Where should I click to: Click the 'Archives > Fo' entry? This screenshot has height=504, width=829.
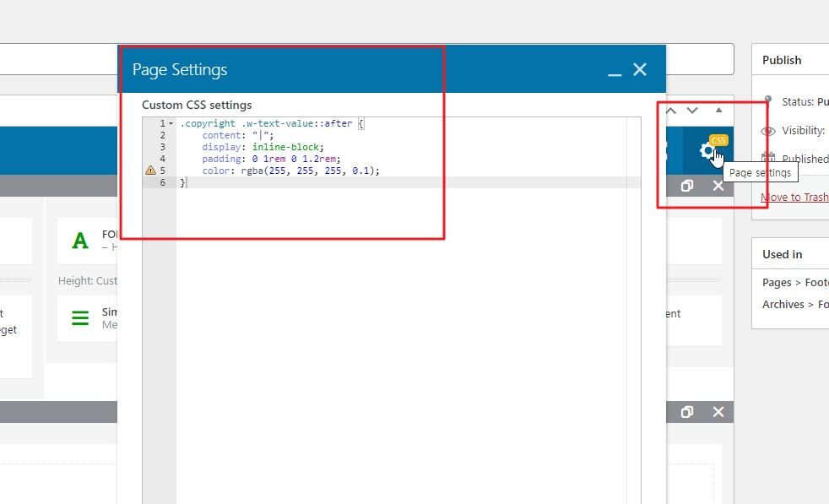click(795, 305)
